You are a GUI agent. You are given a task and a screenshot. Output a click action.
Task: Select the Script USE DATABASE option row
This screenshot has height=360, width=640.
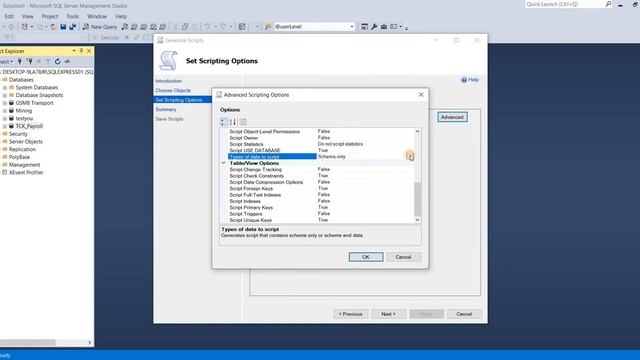point(321,150)
